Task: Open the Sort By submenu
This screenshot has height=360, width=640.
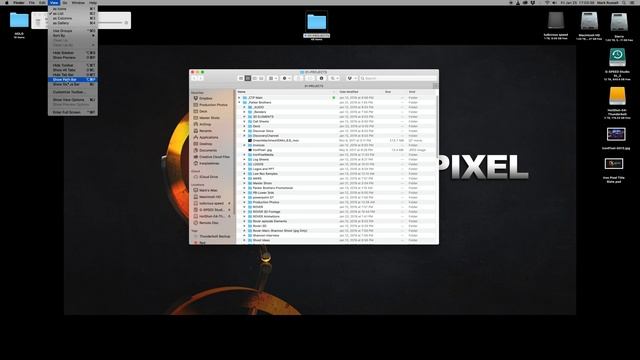Action: click(73, 36)
